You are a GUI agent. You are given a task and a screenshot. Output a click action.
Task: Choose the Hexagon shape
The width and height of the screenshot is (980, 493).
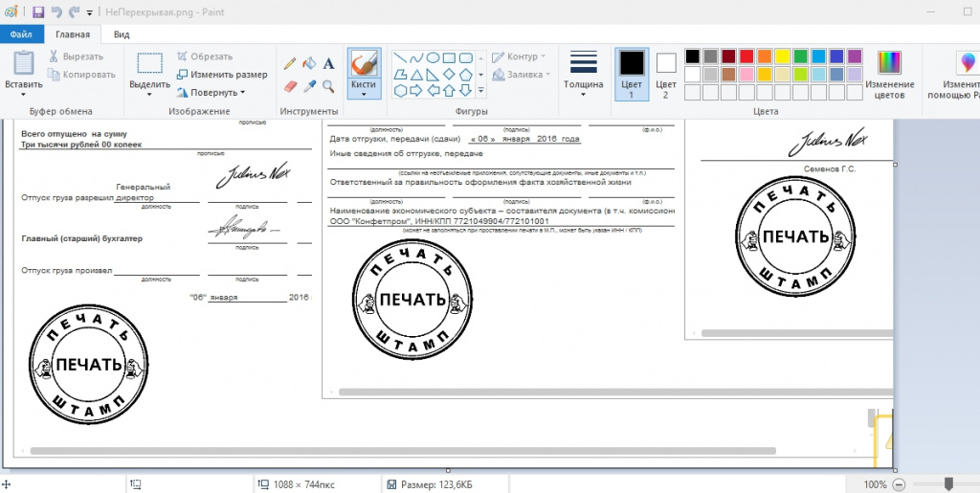(400, 91)
